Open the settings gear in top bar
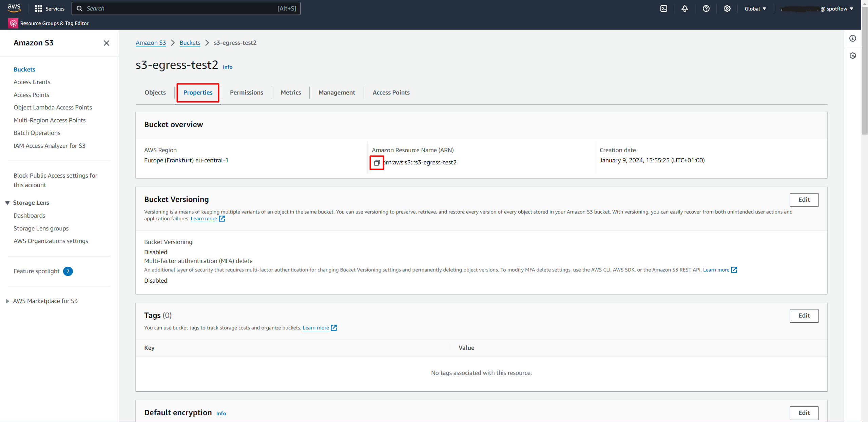The width and height of the screenshot is (868, 422). point(727,8)
